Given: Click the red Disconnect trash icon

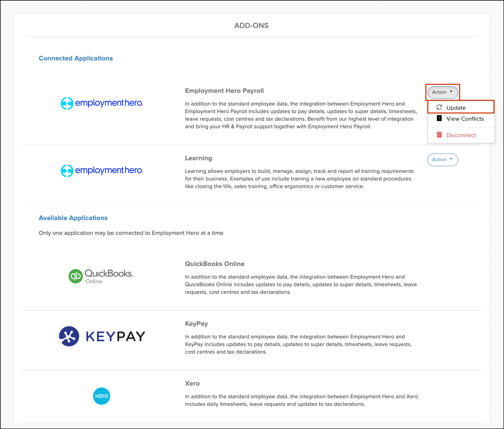Looking at the screenshot, I should pyautogui.click(x=439, y=135).
